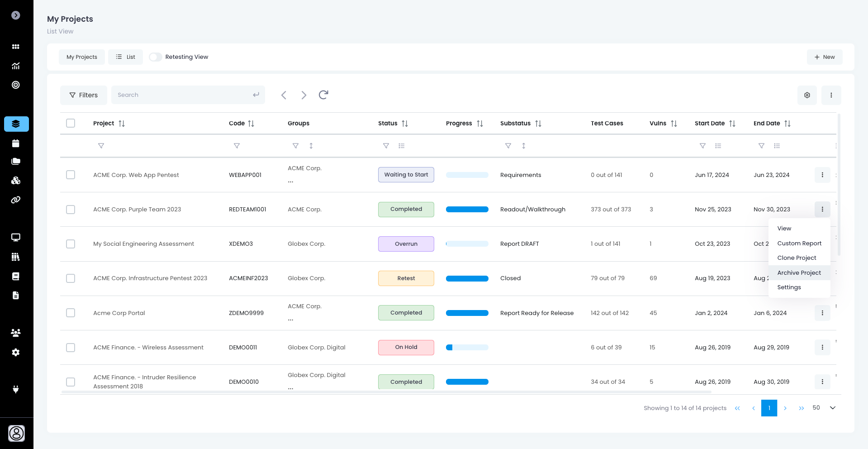Open the actions menu for Acme Corp Portal
Image resolution: width=868 pixels, height=449 pixels.
pos(822,313)
